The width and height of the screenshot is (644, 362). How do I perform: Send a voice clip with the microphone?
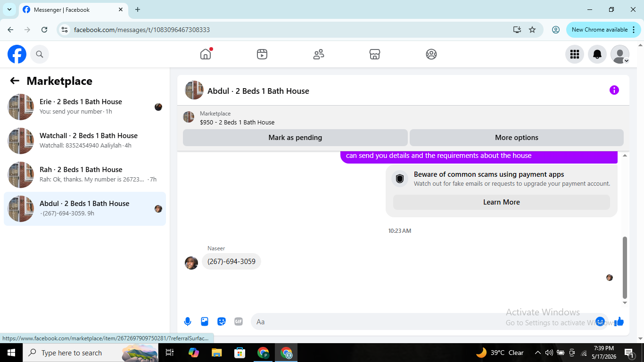click(x=188, y=321)
